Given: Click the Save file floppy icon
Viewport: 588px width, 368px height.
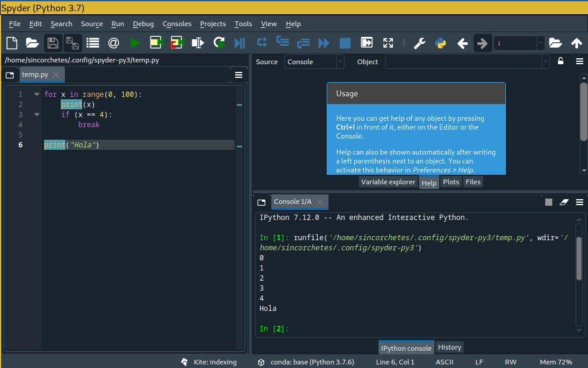Looking at the screenshot, I should tap(53, 43).
